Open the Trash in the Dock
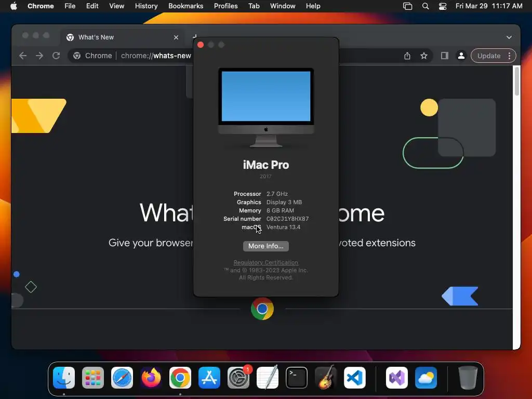The width and height of the screenshot is (532, 399). coord(468,378)
